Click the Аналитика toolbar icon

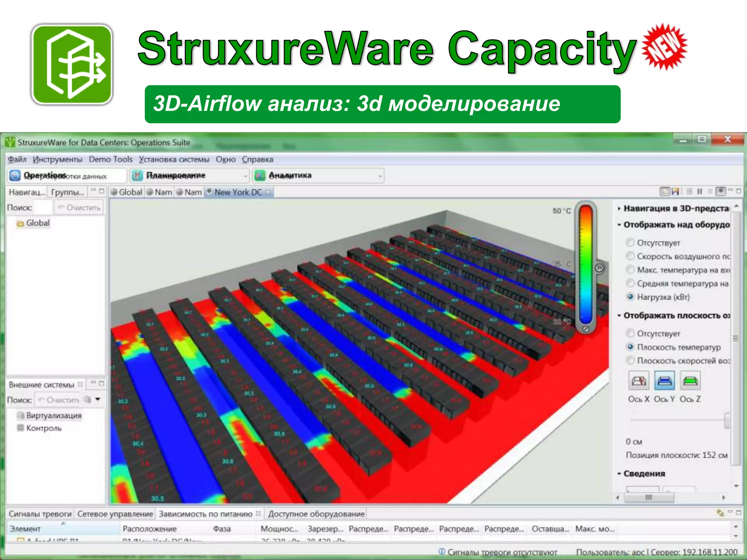pos(260,175)
